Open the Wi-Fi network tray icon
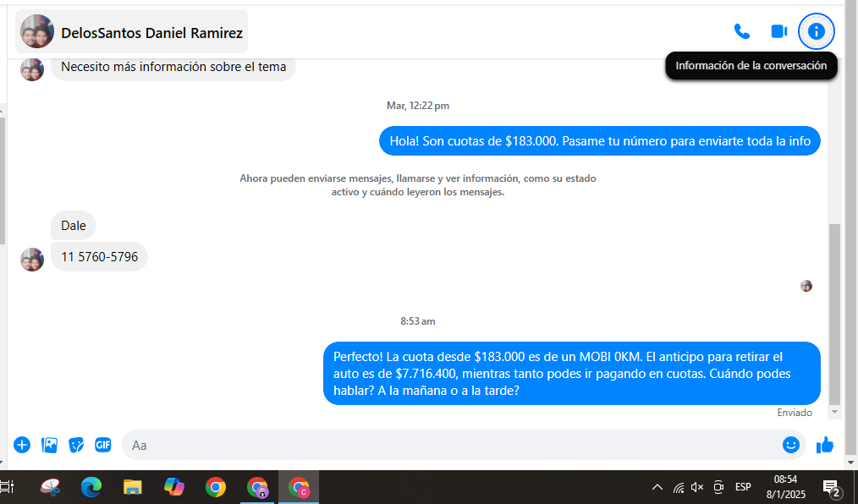 [x=679, y=487]
